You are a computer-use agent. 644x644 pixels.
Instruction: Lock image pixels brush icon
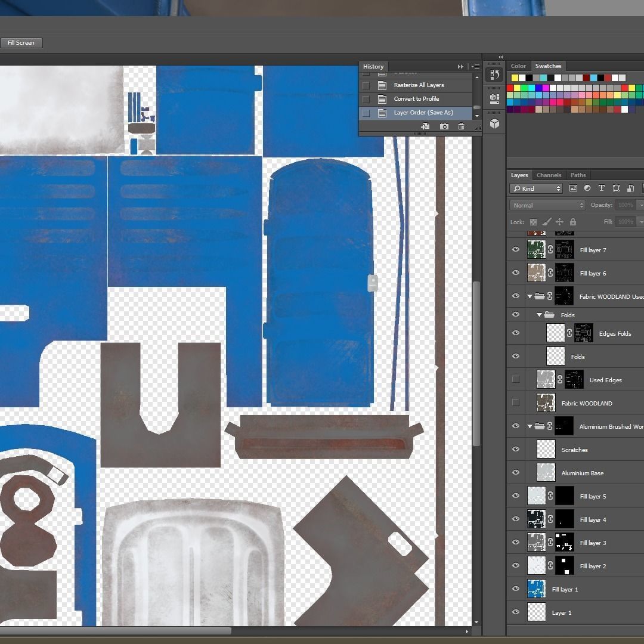point(546,222)
